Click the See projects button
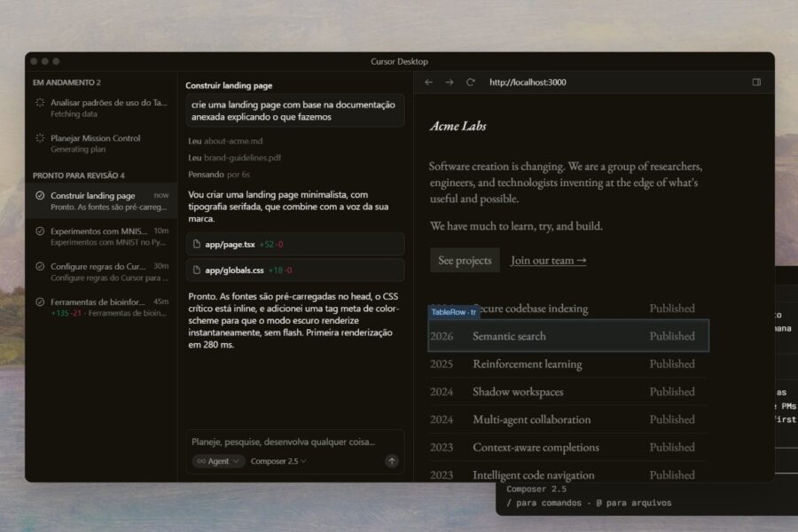This screenshot has height=532, width=798. click(x=465, y=260)
